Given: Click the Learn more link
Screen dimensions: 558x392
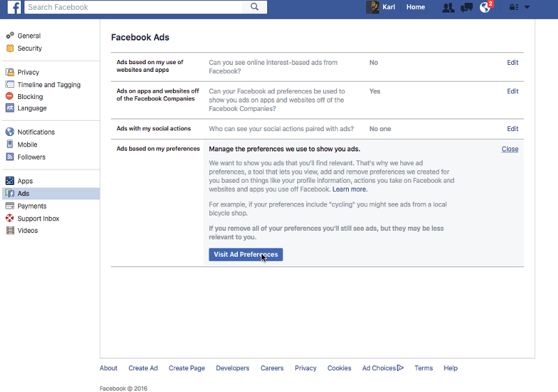Looking at the screenshot, I should click(350, 189).
